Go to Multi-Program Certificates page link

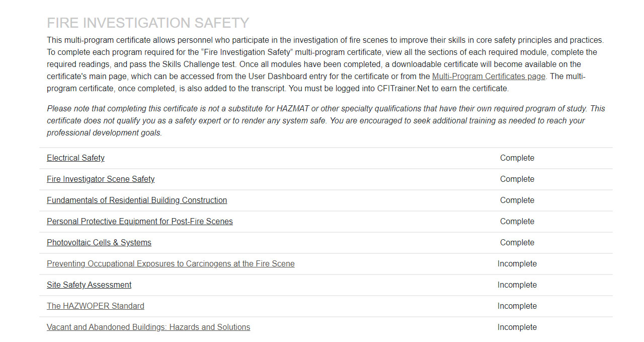coord(489,77)
